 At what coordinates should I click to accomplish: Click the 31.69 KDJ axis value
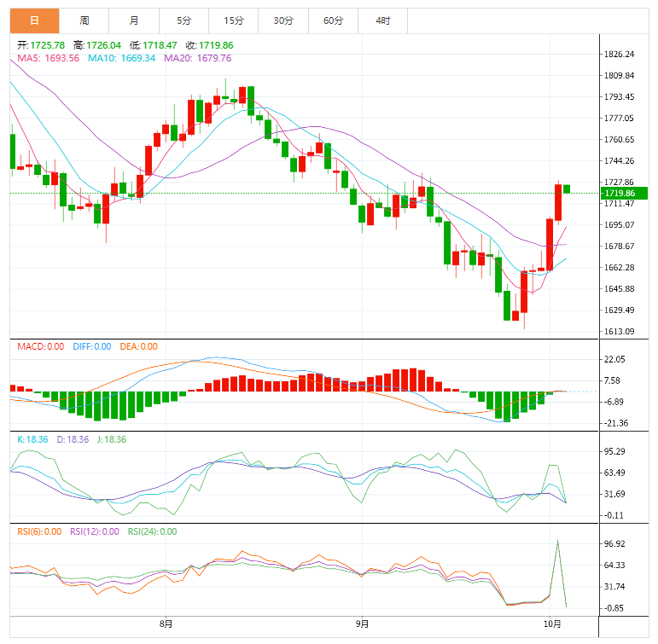click(614, 494)
